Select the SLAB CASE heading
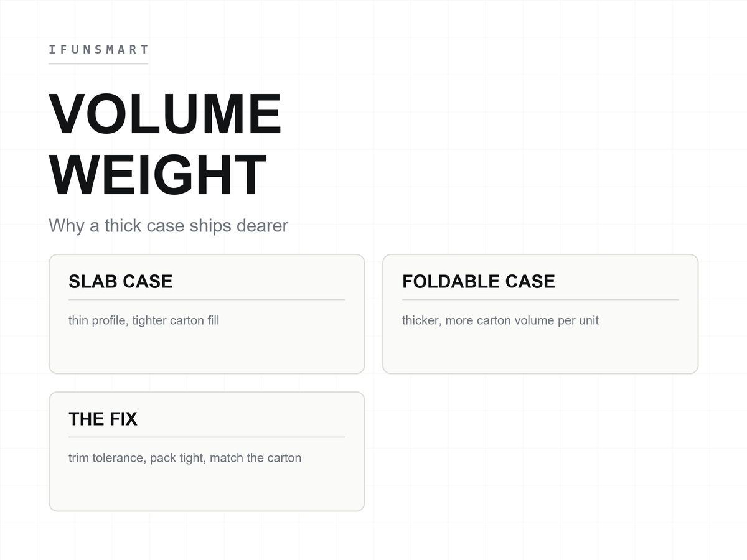The height and width of the screenshot is (560, 747). 120,281
